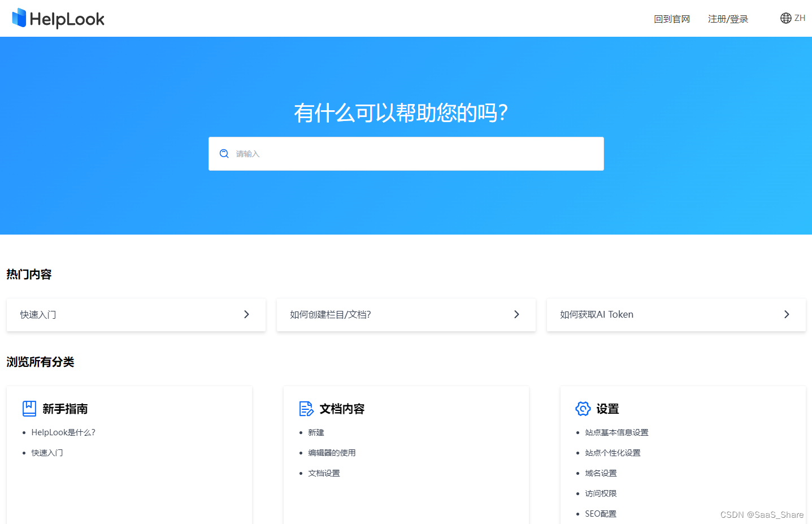Click the chevron on 如何创建栏目/文档? card
This screenshot has height=524, width=812.
[516, 314]
